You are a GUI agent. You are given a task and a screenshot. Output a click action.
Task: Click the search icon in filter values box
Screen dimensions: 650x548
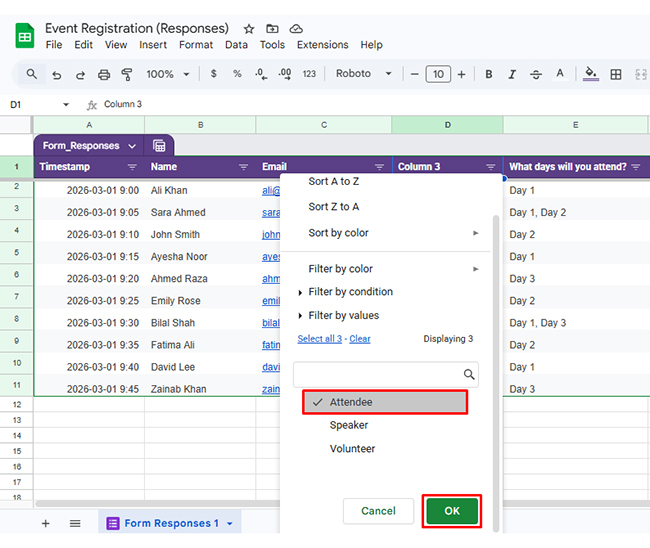coord(469,374)
